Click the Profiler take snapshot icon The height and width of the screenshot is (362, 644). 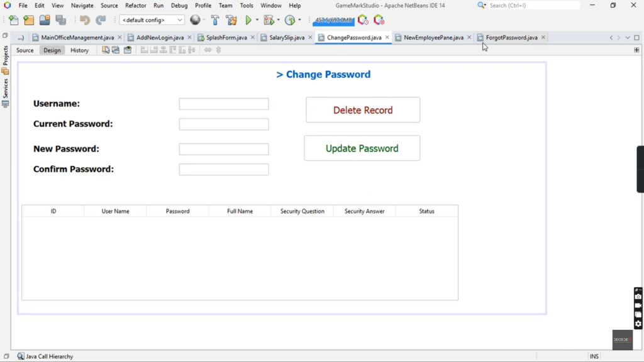click(379, 20)
